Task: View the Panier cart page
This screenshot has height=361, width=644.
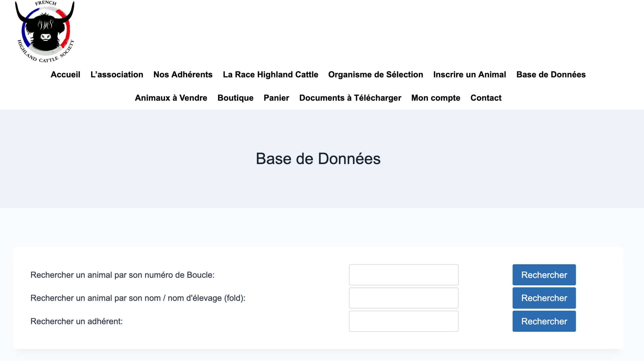Action: 276,98
